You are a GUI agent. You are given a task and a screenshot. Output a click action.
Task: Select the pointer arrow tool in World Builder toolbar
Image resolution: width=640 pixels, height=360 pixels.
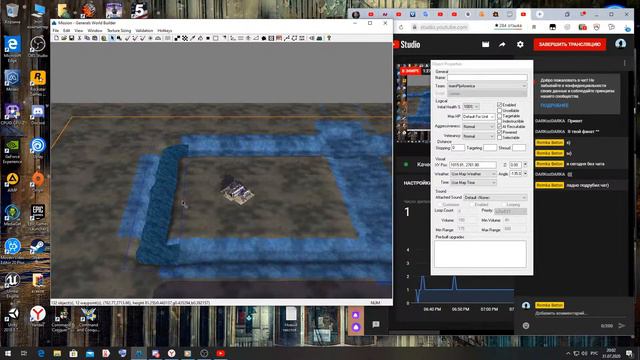tap(111, 38)
